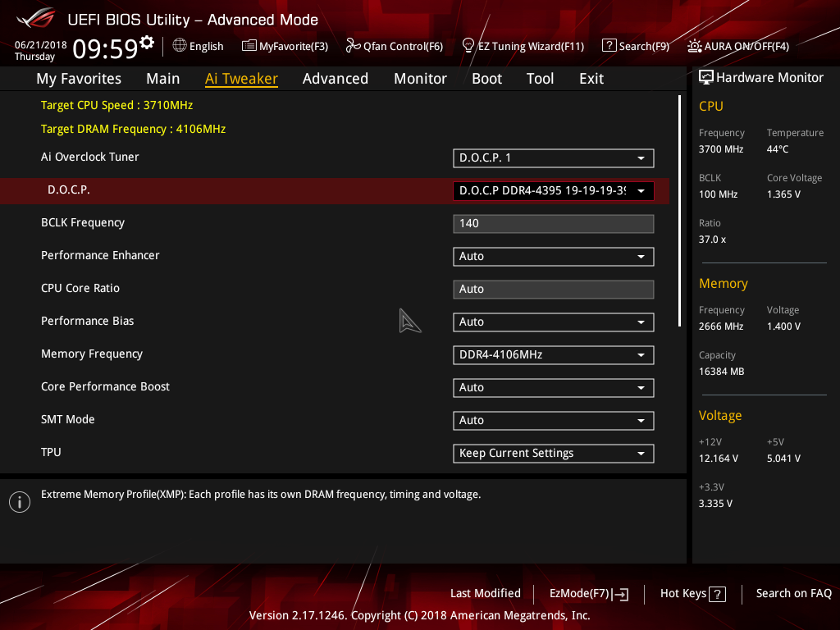The width and height of the screenshot is (840, 630).
Task: Expand Performance Bias dropdown
Action: [554, 322]
